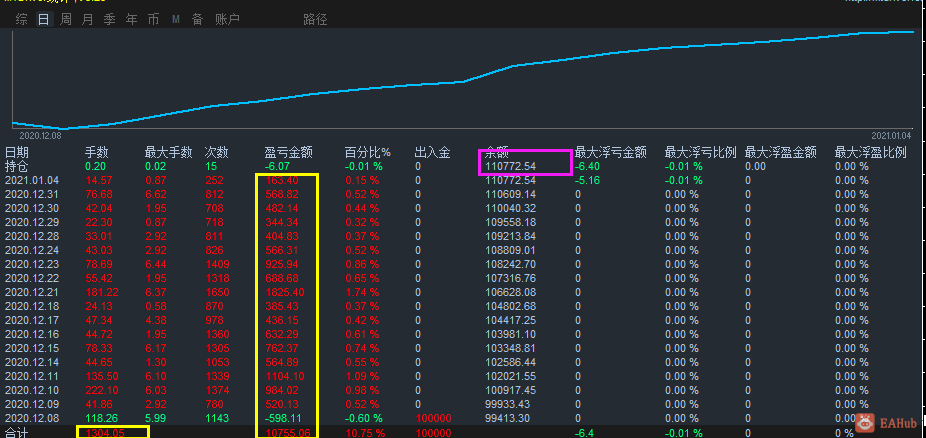Click the 2020.12.28 date cell
The image size is (926, 438).
pyautogui.click(x=30, y=236)
